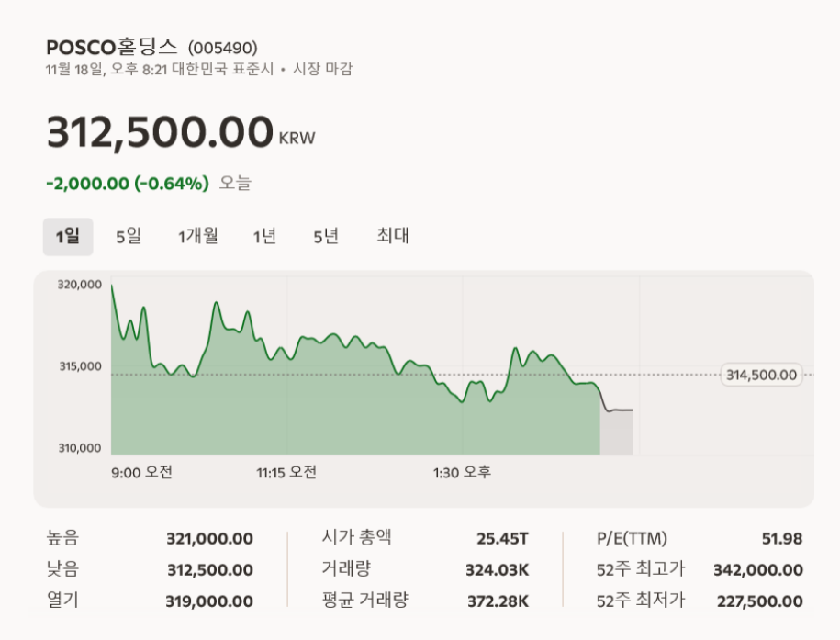The image size is (840, 640).
Task: Click the P/E(TTM) label
Action: 633,539
